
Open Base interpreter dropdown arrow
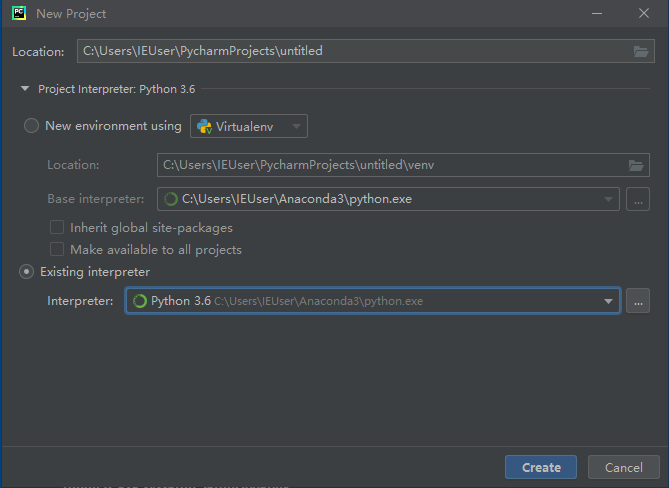click(x=608, y=199)
